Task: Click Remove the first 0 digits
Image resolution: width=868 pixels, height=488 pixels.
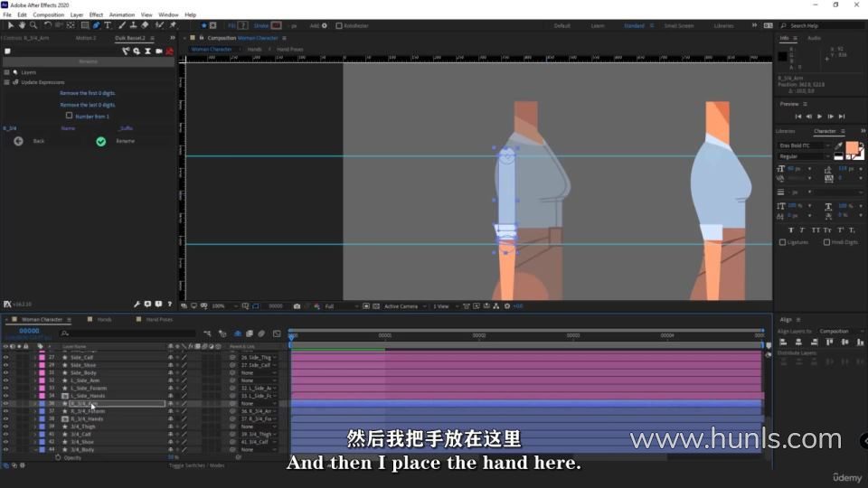Action: pyautogui.click(x=88, y=93)
